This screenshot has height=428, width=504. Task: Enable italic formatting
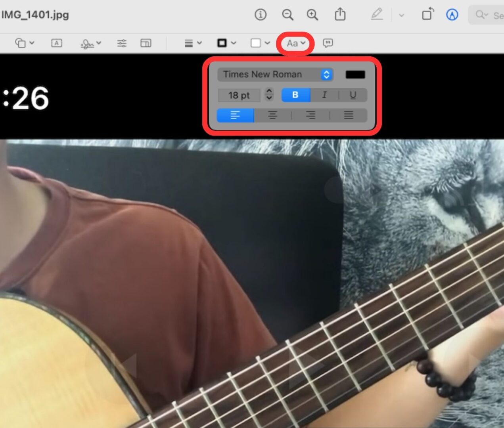point(324,95)
